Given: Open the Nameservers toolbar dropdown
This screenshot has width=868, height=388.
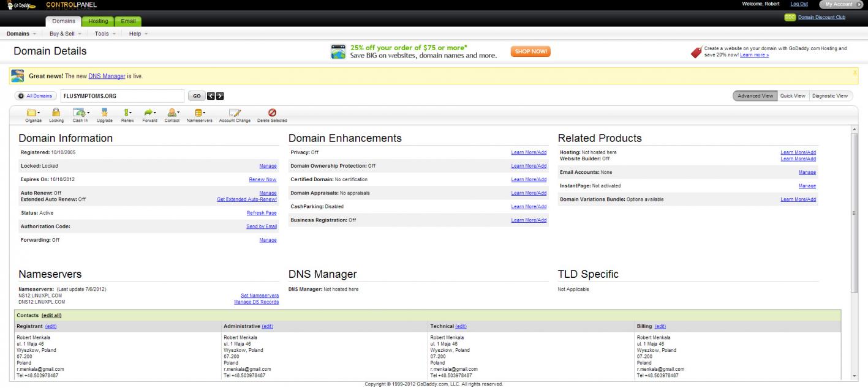Looking at the screenshot, I should pos(199,113).
